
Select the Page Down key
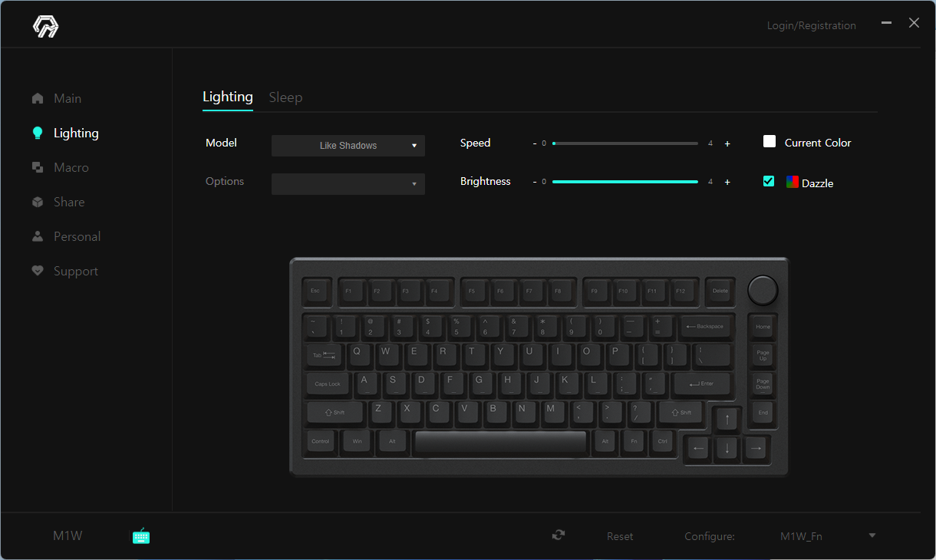[763, 384]
